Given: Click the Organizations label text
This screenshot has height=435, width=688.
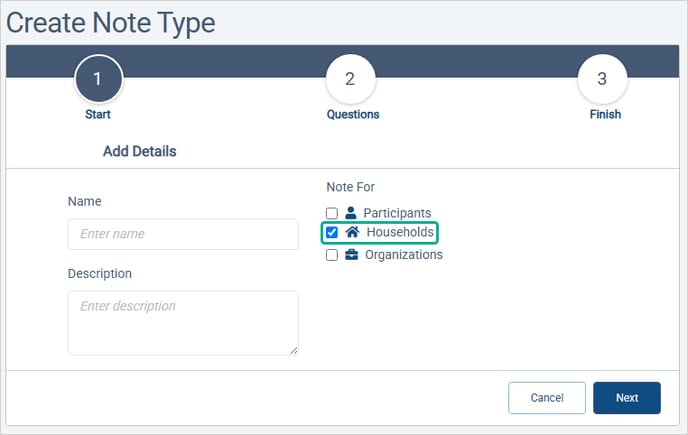Looking at the screenshot, I should pyautogui.click(x=404, y=255).
